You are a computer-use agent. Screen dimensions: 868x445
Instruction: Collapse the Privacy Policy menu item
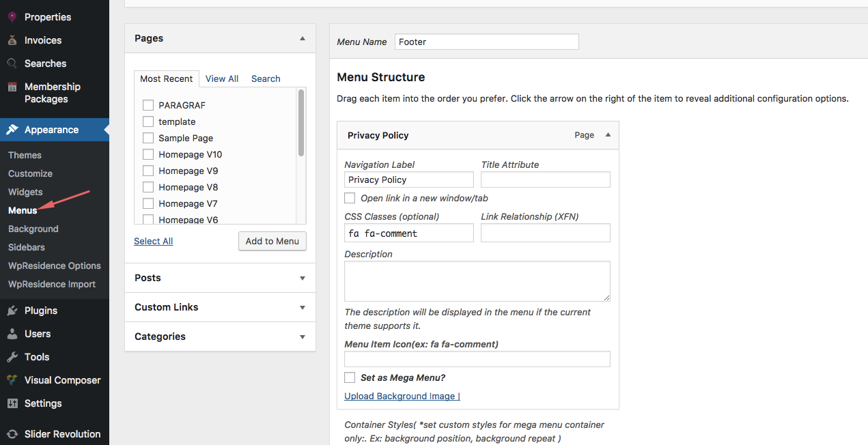[608, 135]
